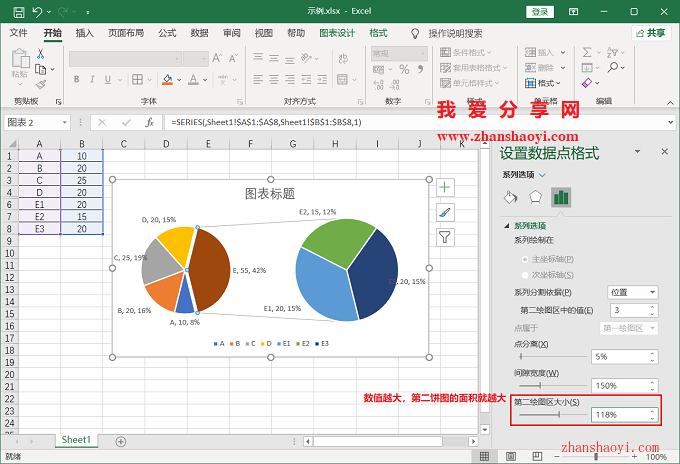The height and width of the screenshot is (464, 680).
Task: Click the Format cells button
Action: tap(543, 83)
